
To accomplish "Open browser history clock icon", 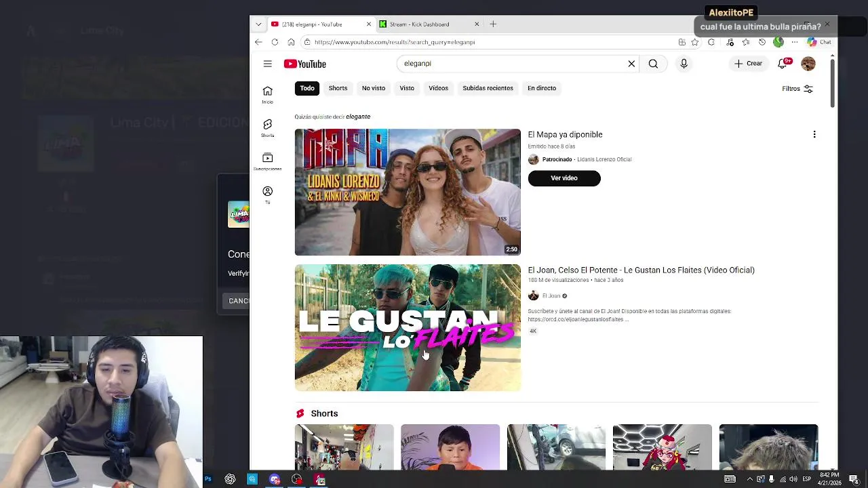I will click(762, 42).
